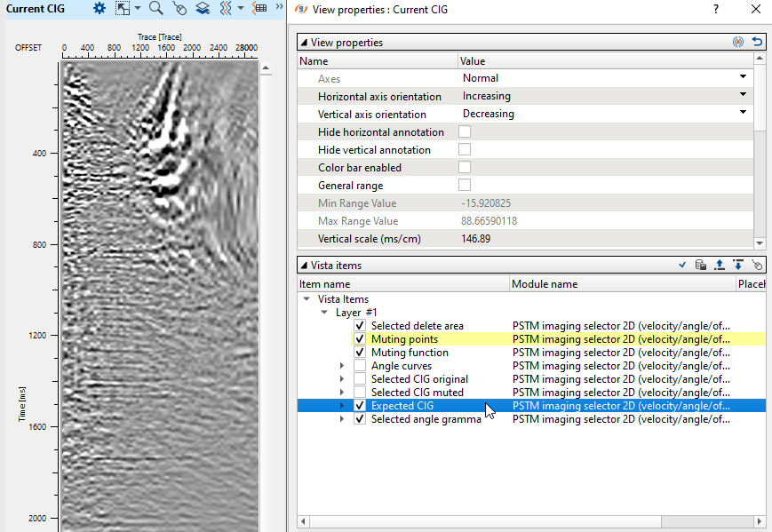Open the layers icon in CIG toolbar

pyautogui.click(x=203, y=8)
